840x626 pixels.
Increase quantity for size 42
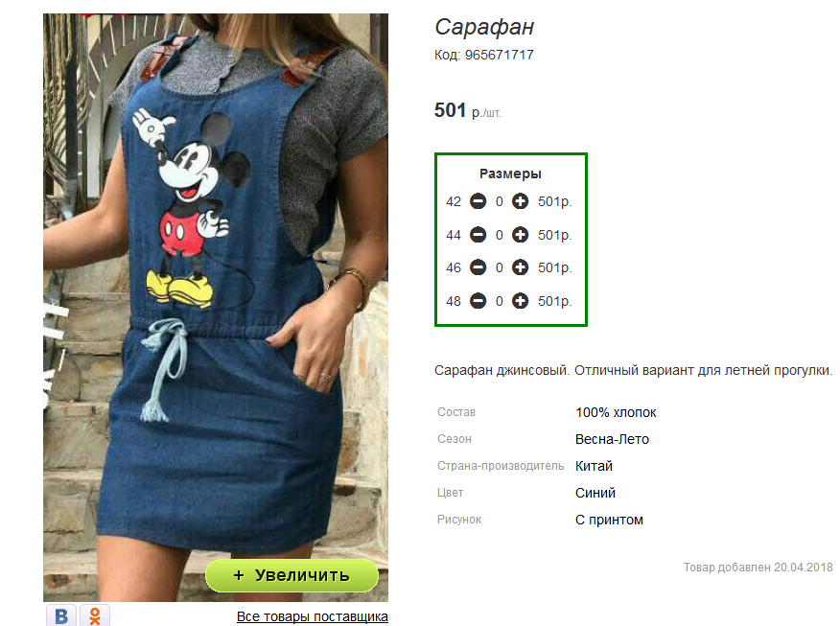pos(520,201)
